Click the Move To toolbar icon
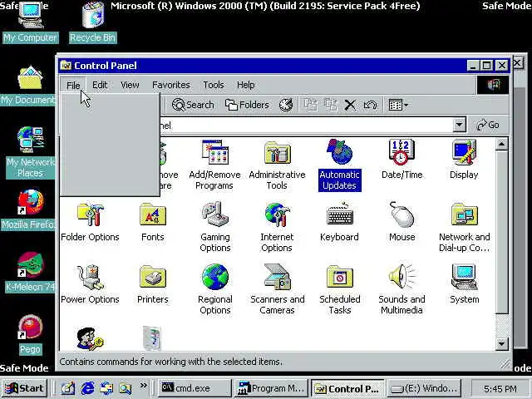 311,105
